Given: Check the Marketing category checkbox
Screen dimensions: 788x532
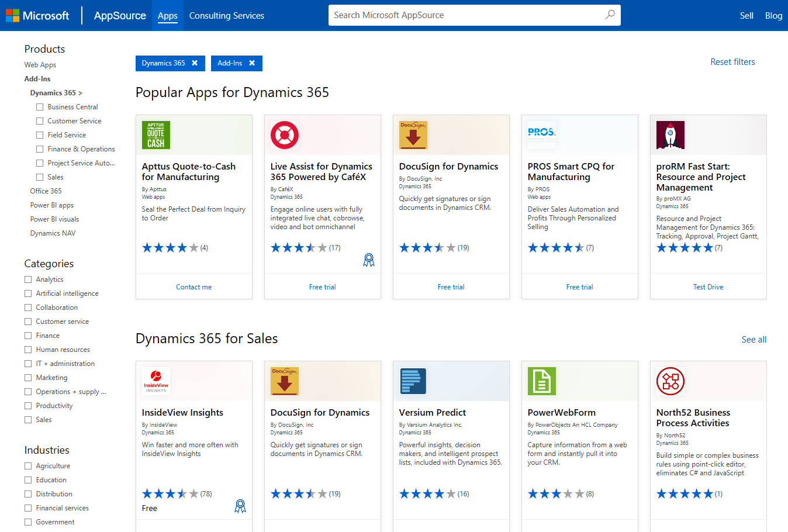Looking at the screenshot, I should click(28, 378).
